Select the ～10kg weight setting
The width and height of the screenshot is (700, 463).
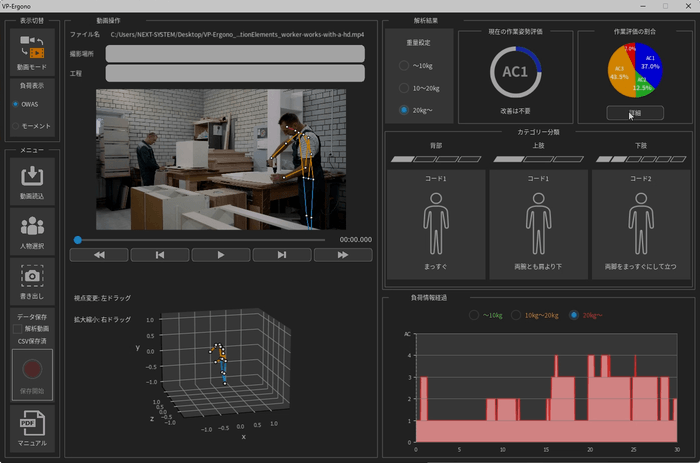coord(404,66)
